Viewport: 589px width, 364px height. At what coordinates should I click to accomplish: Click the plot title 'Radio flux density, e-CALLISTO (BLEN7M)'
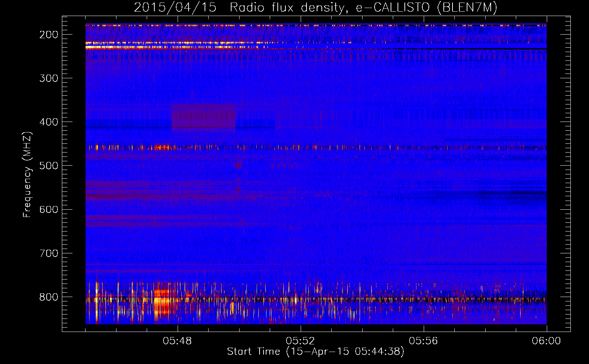tap(363, 8)
